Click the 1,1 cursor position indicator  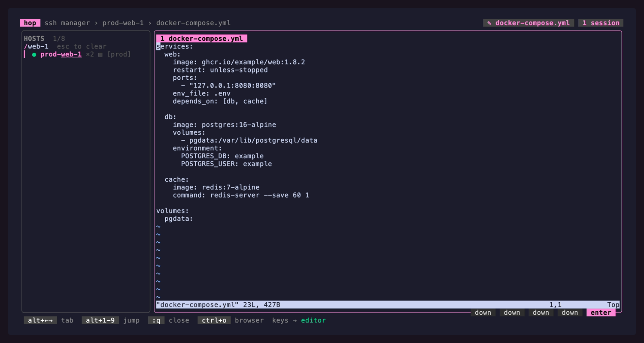(556, 305)
